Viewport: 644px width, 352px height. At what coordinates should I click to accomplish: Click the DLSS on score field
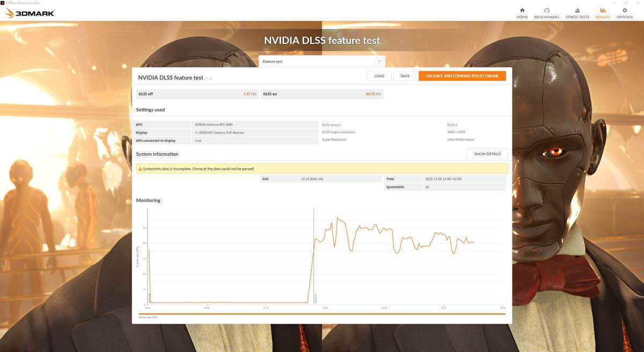tap(322, 94)
